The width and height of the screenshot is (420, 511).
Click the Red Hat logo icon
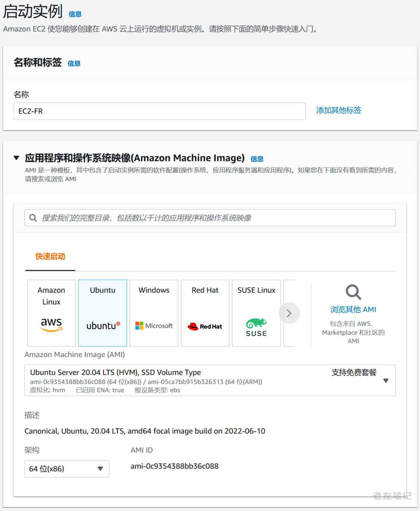[x=205, y=326]
